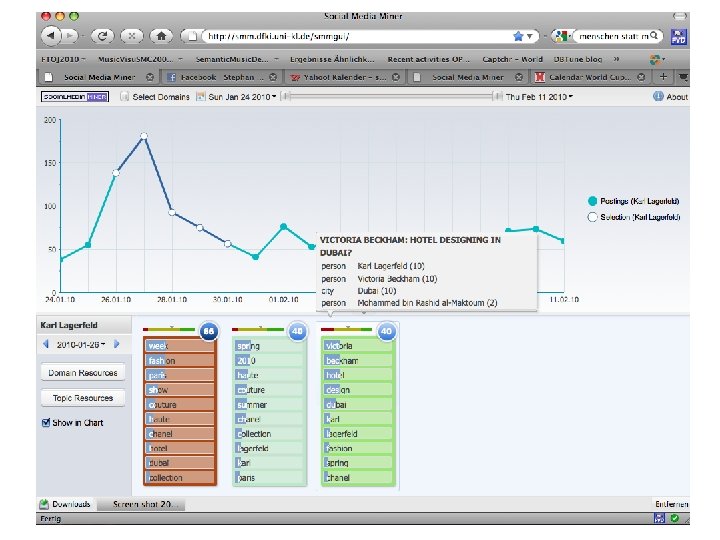Go back with the browser back arrow
This screenshot has width=720, height=540.
point(51,35)
